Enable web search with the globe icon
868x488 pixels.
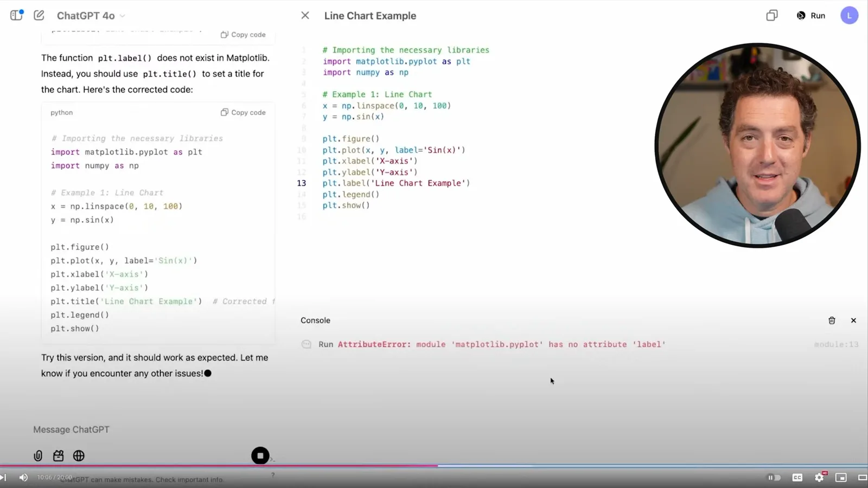coord(79,455)
